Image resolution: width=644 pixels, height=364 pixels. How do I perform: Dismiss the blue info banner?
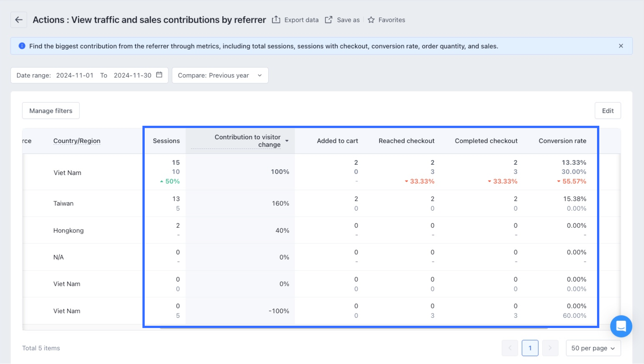(x=621, y=46)
